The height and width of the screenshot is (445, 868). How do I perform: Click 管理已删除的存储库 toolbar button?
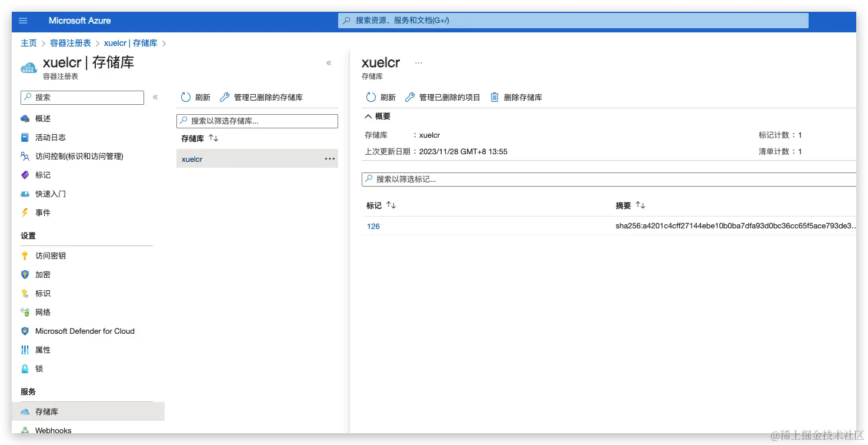[x=261, y=97]
